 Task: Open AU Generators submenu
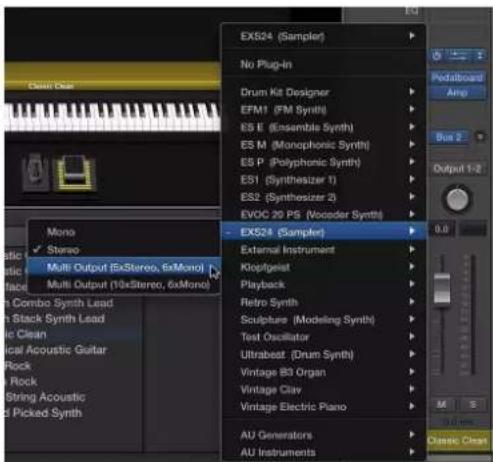coord(324,435)
